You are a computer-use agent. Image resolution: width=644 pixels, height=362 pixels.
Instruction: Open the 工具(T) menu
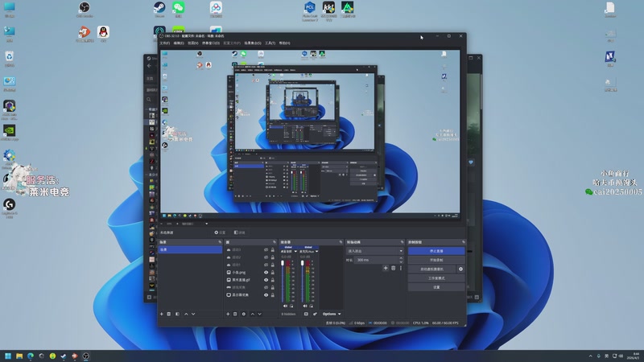coord(270,43)
